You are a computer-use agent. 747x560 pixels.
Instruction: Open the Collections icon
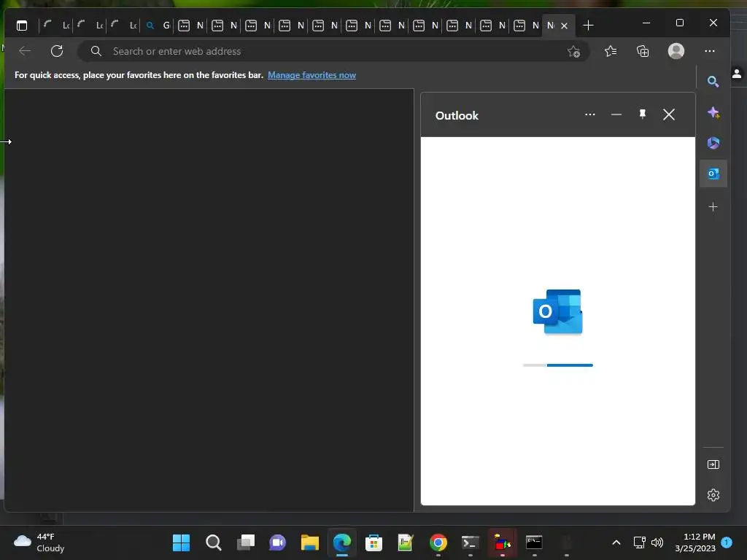(643, 51)
